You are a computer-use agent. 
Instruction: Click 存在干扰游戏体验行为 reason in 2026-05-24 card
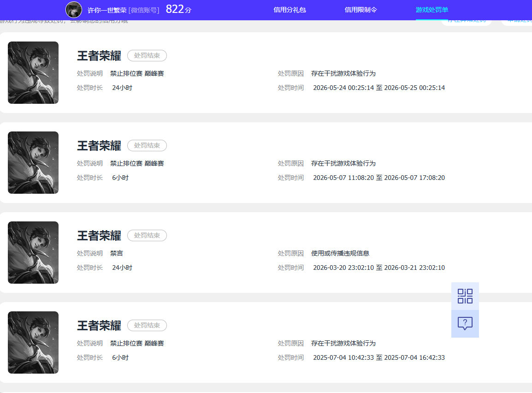point(343,74)
